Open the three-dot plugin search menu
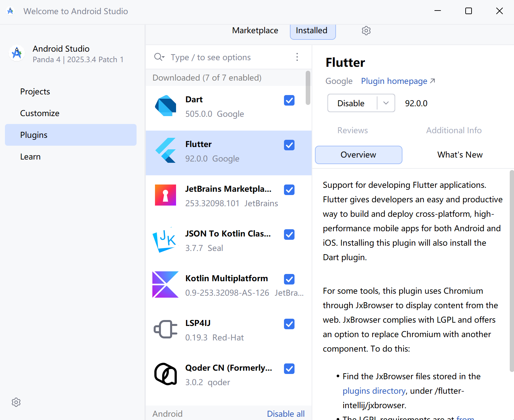 [297, 57]
